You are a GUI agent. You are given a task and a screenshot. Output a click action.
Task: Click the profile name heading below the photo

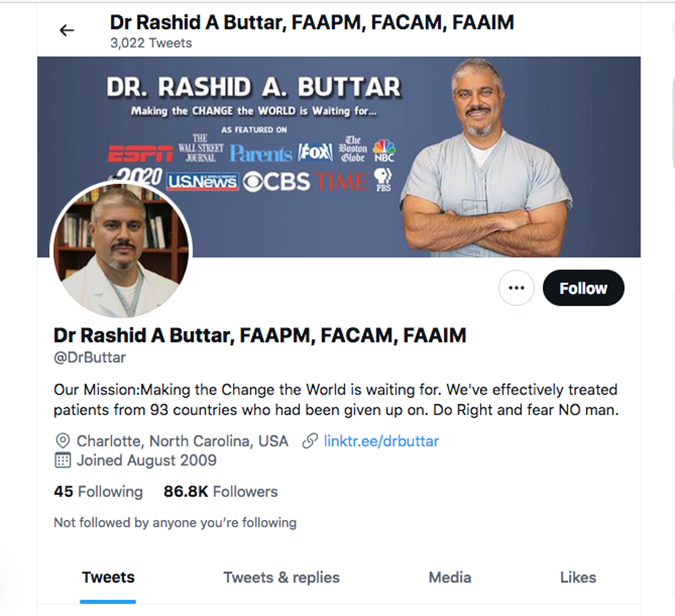coord(260,335)
